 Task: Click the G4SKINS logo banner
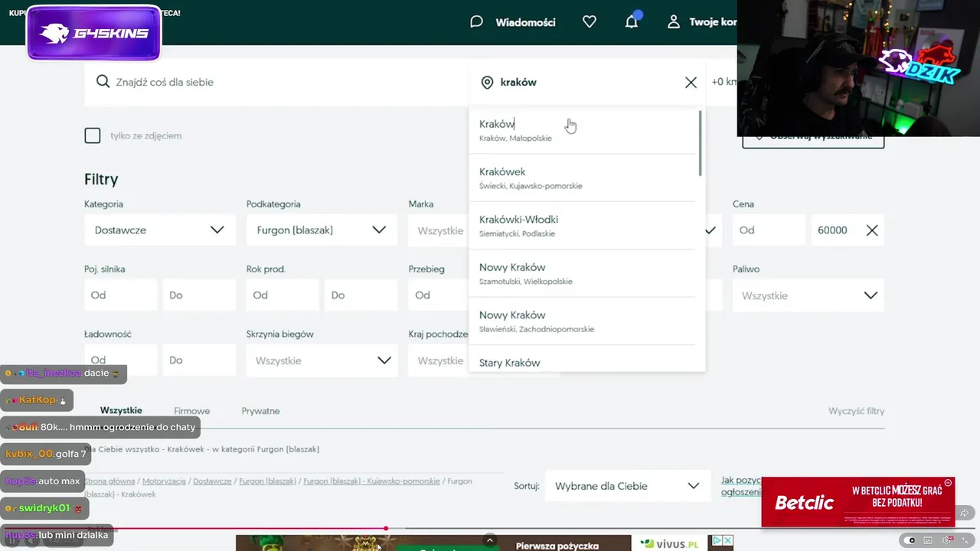tap(94, 33)
